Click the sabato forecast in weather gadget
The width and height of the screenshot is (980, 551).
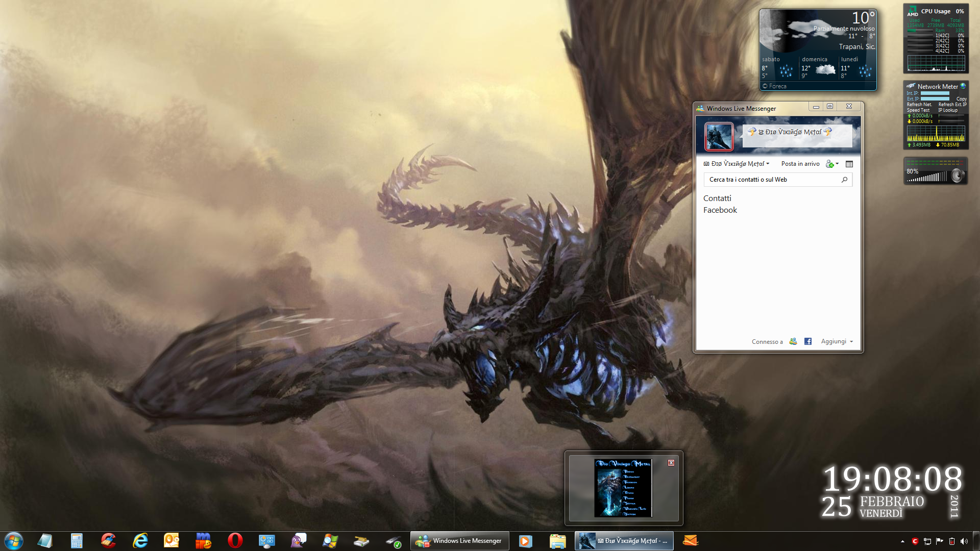point(779,68)
